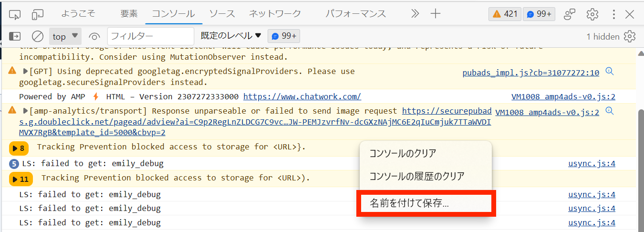Open usync.js:4 link beside the 5 badge row

pos(592,164)
